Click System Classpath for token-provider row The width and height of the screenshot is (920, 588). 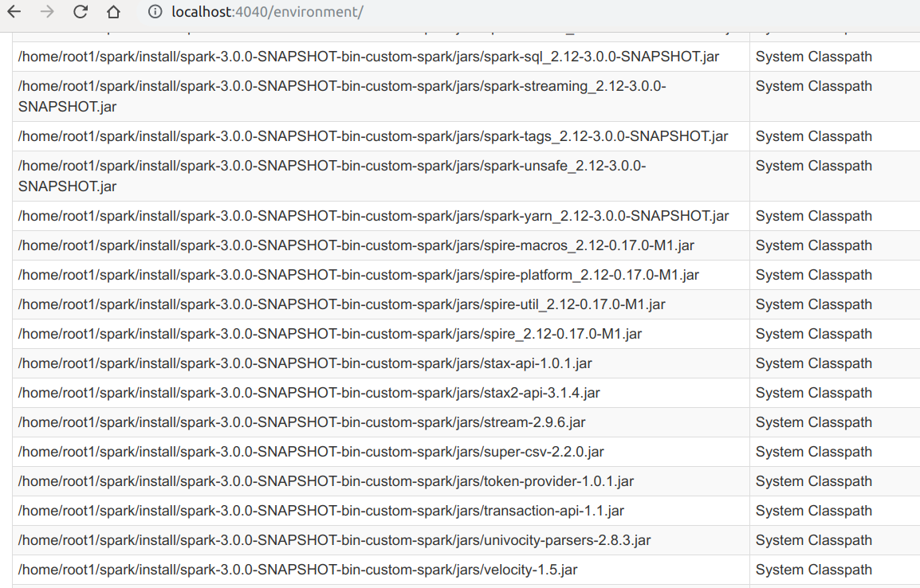point(813,481)
